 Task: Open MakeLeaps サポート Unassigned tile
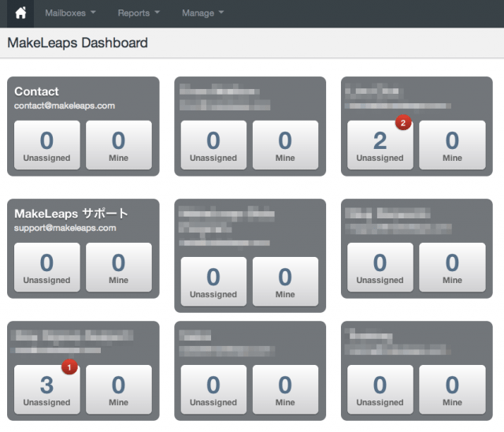coord(47,267)
